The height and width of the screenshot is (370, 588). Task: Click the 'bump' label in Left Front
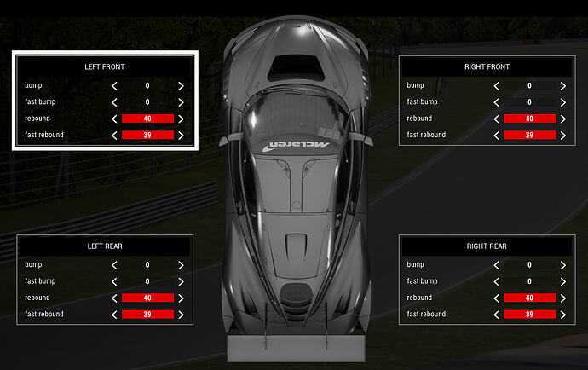point(33,85)
